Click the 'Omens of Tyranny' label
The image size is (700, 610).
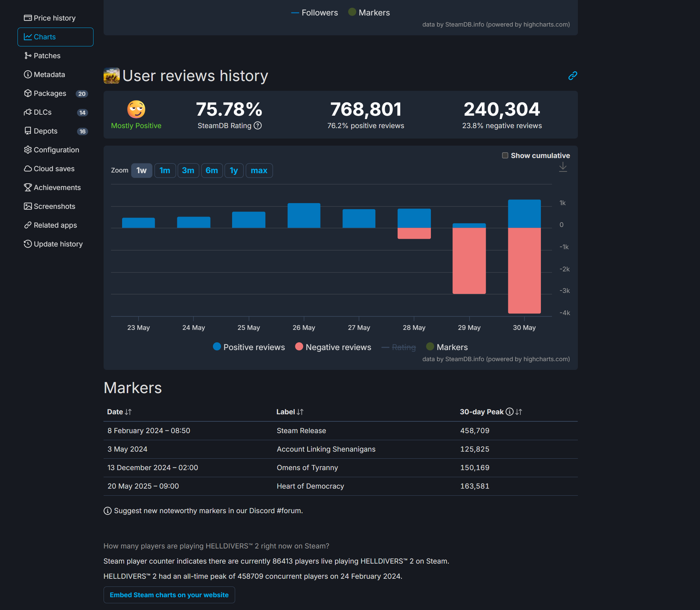[x=307, y=468]
